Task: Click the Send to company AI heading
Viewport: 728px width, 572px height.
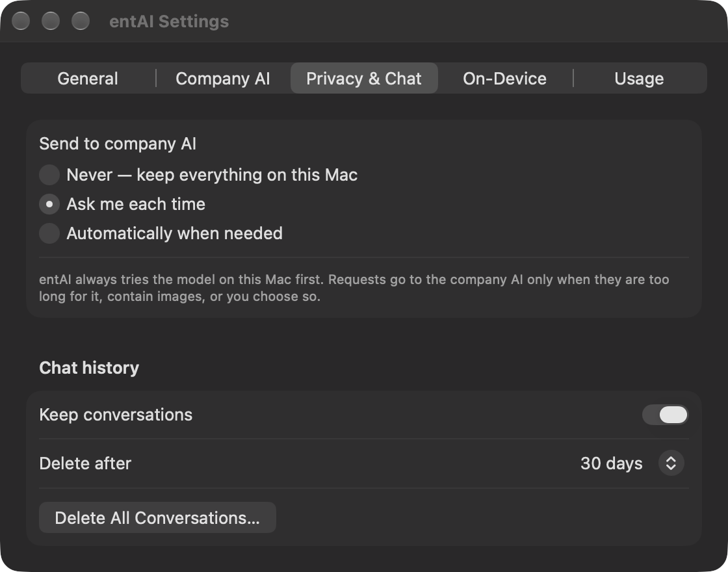Action: (x=118, y=144)
